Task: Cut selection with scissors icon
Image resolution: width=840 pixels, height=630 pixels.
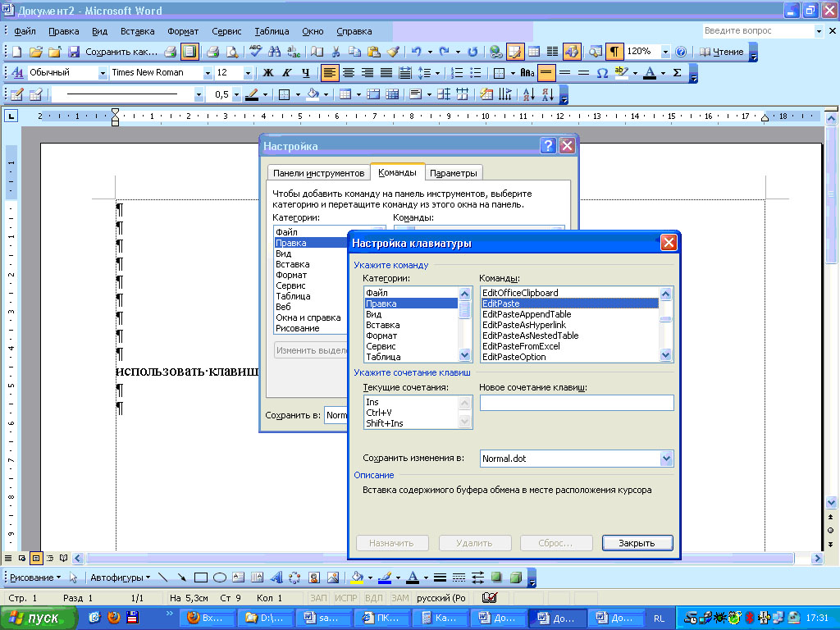Action: pyautogui.click(x=336, y=52)
